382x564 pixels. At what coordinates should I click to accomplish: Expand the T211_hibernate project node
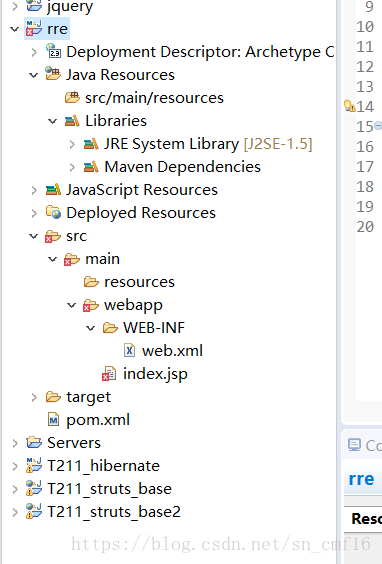pos(14,466)
